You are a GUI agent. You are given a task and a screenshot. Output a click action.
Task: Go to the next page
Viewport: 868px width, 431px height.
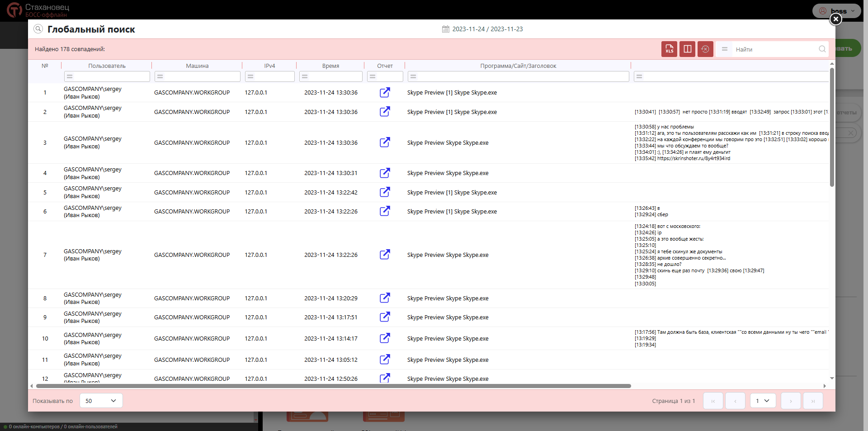coord(791,401)
